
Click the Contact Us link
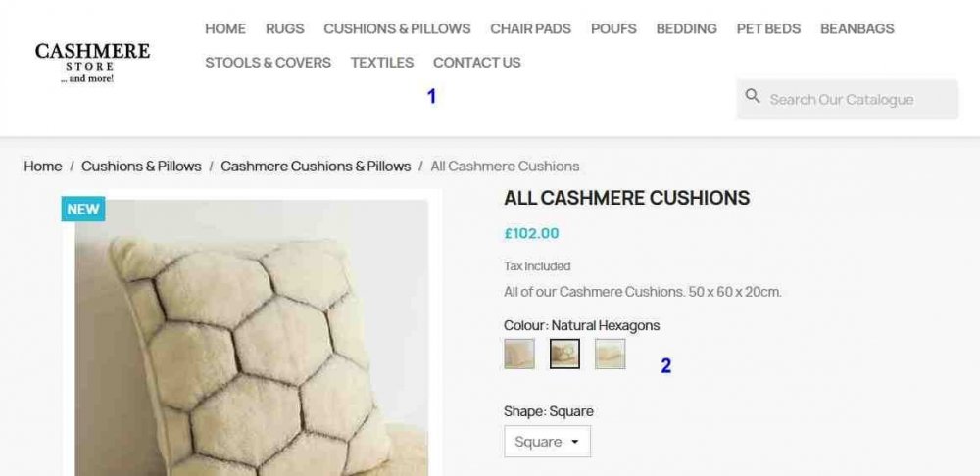click(476, 62)
